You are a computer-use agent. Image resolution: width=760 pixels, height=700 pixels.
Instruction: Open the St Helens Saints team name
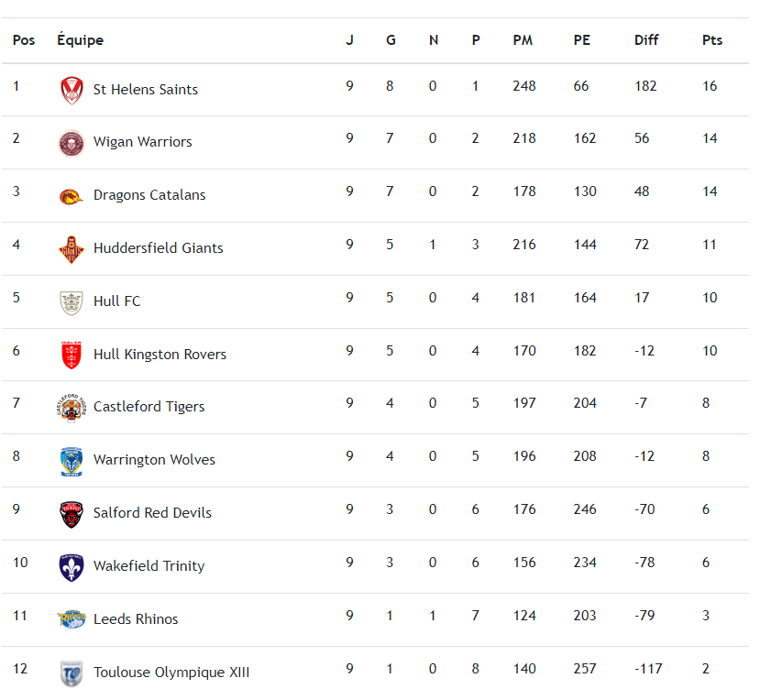click(146, 90)
